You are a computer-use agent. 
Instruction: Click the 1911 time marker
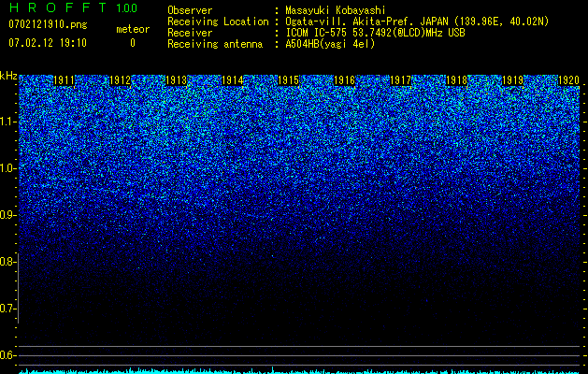(65, 80)
